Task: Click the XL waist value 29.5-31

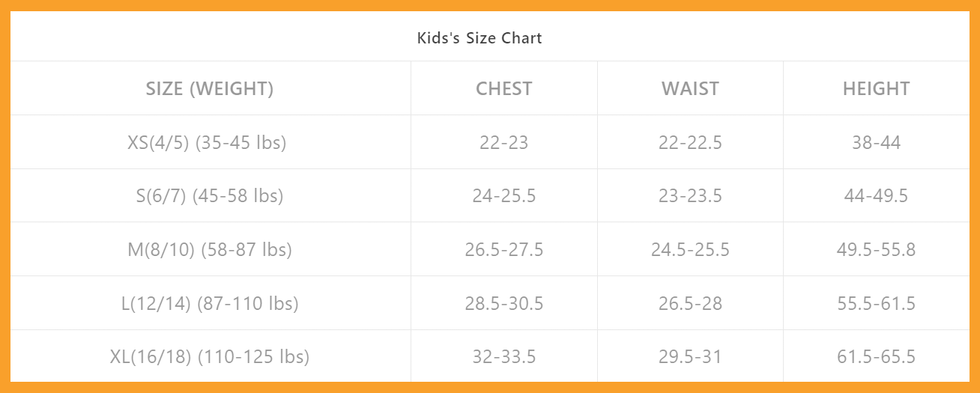Action: (690, 357)
